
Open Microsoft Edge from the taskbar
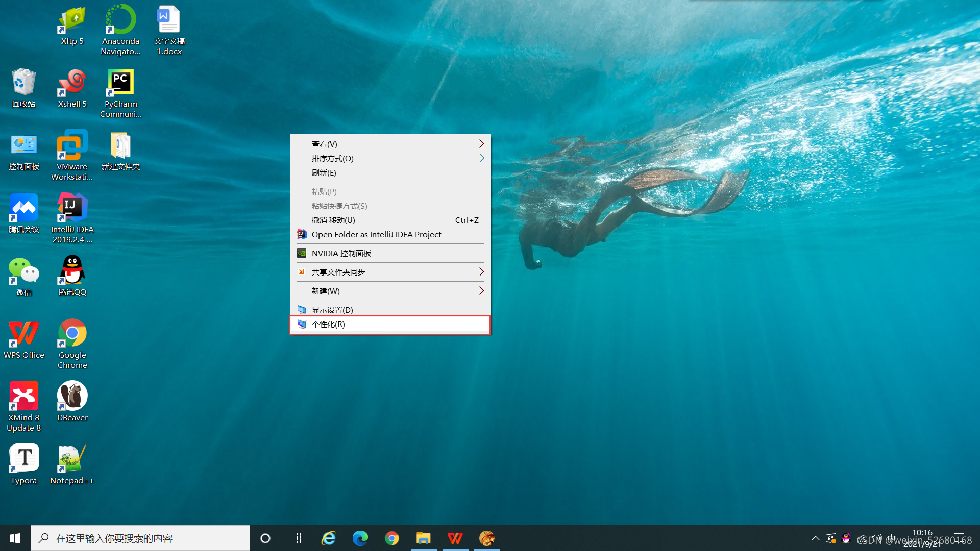click(x=360, y=538)
